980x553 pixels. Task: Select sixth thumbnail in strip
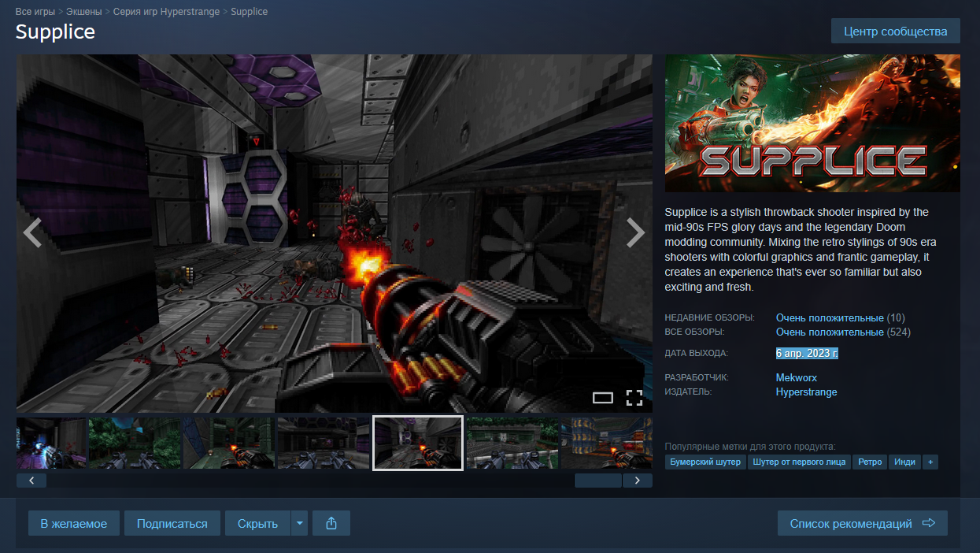point(512,444)
